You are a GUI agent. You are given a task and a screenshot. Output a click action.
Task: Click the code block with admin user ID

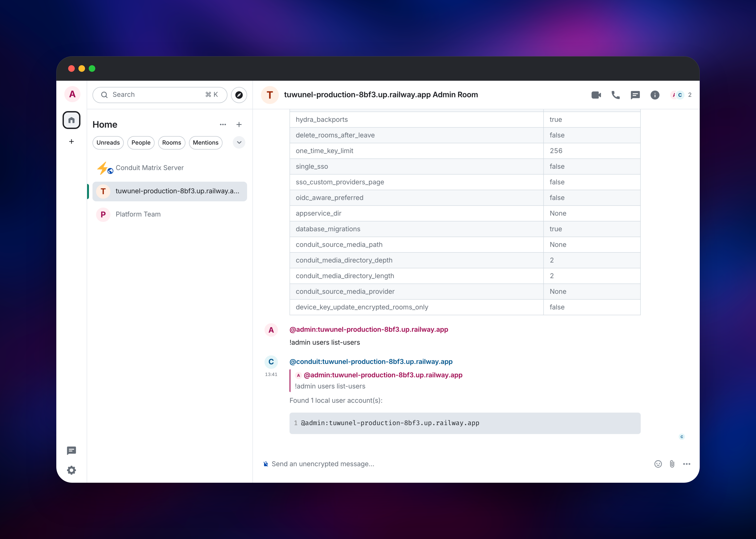tap(465, 423)
